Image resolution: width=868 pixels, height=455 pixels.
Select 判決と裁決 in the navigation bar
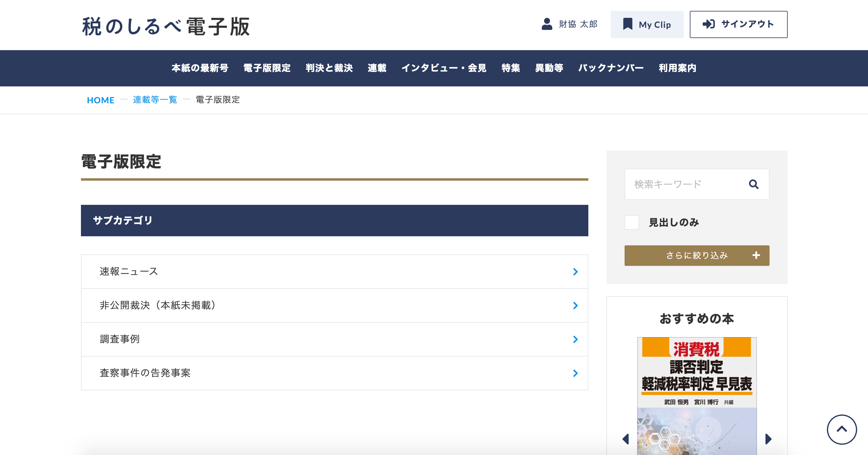coord(329,68)
